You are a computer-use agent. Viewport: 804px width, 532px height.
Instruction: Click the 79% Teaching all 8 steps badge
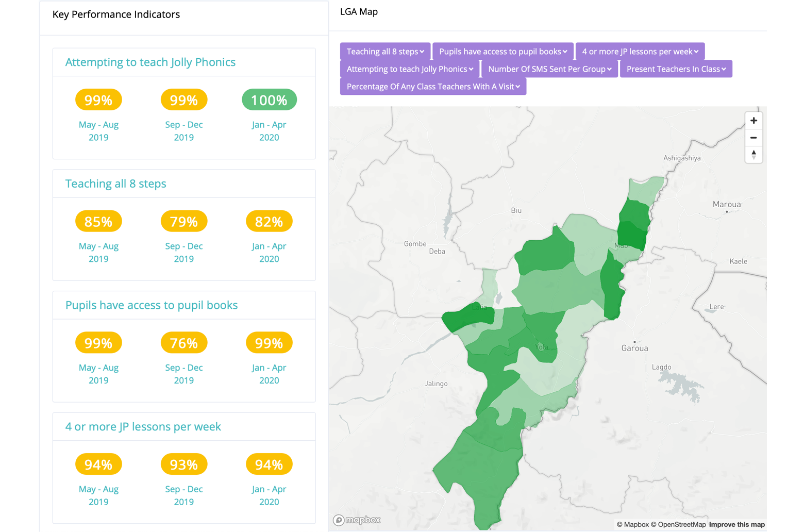pyautogui.click(x=184, y=221)
